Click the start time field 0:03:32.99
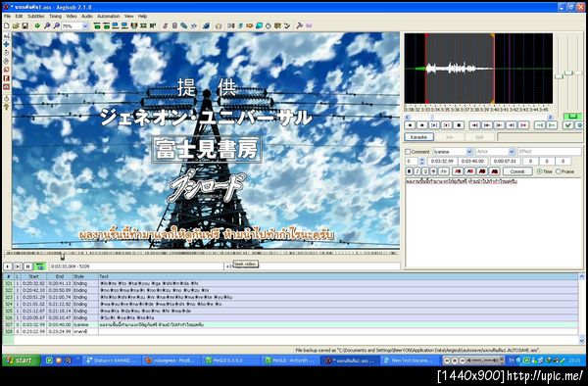This screenshot has width=588, height=386. (442, 161)
